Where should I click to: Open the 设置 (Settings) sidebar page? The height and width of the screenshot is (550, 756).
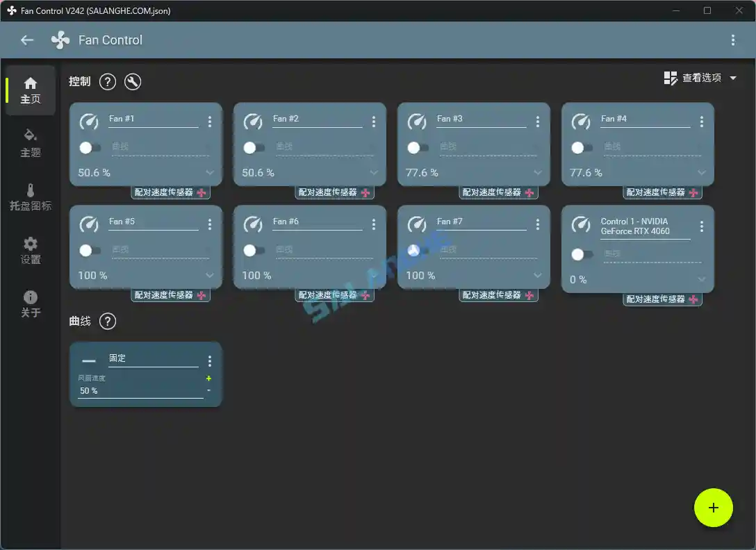click(x=30, y=249)
